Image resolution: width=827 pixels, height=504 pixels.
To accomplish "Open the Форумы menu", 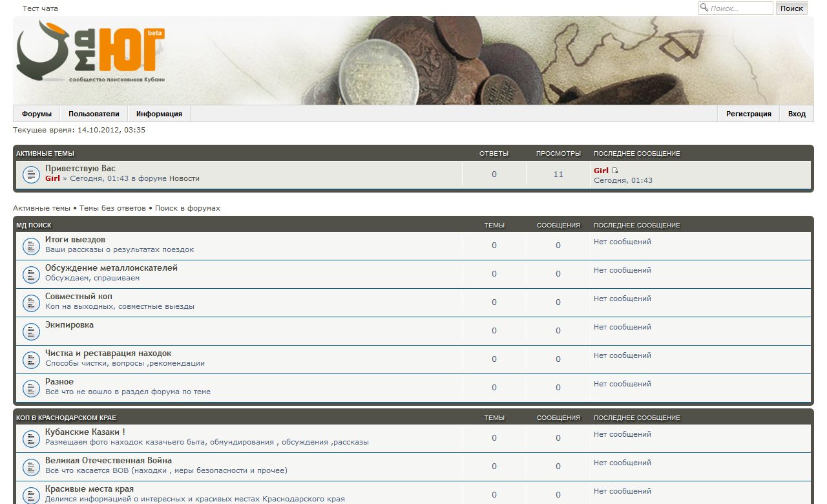I will (x=36, y=114).
